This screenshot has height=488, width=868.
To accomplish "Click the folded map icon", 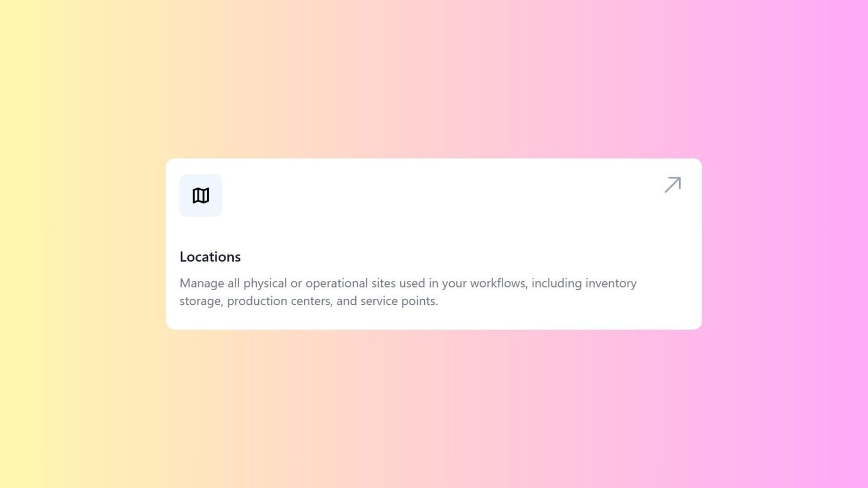I will [x=201, y=195].
